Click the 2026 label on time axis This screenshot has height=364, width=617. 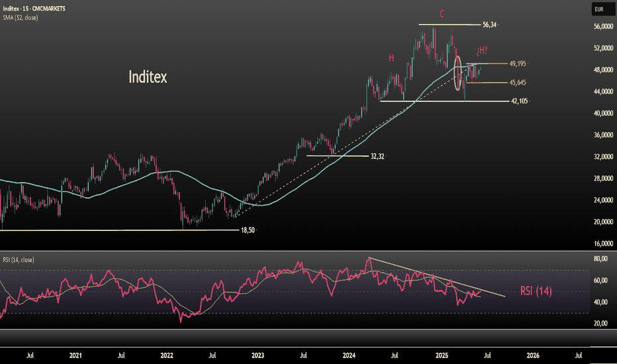533,355
